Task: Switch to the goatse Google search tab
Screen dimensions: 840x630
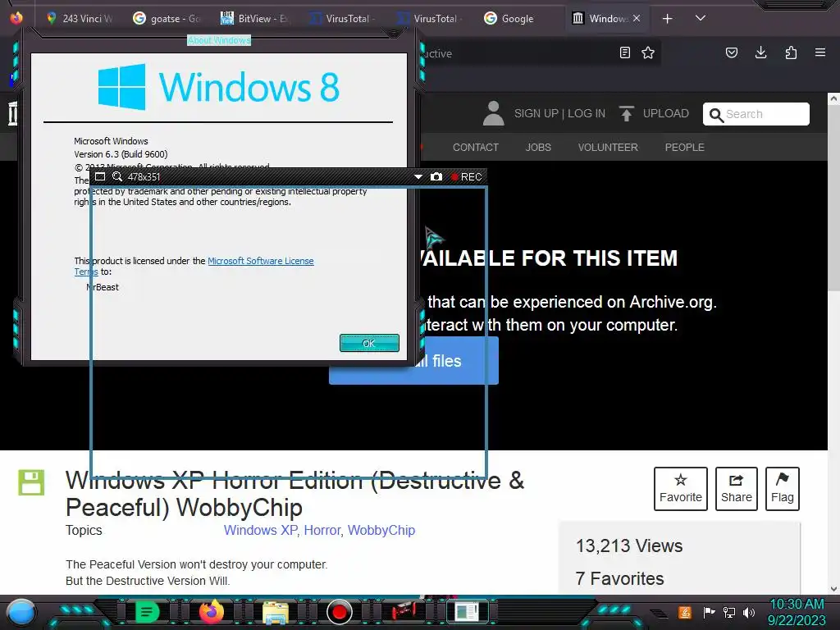Action: pyautogui.click(x=167, y=18)
